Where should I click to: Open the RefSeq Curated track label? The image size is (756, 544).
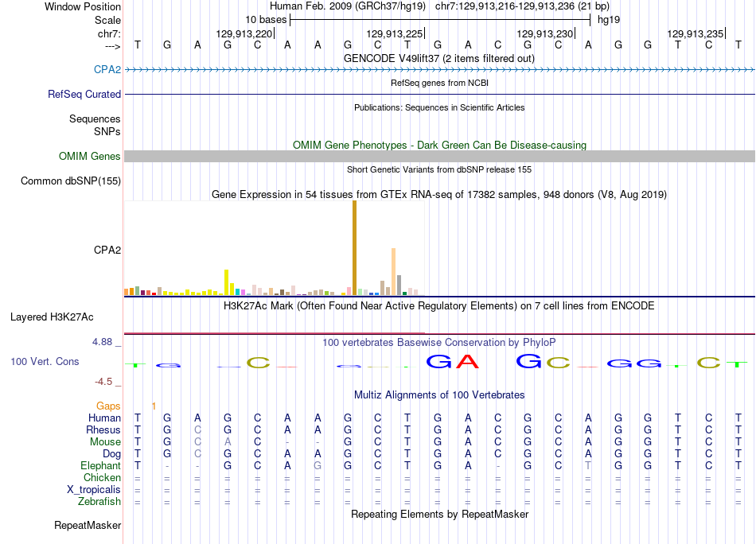[84, 94]
